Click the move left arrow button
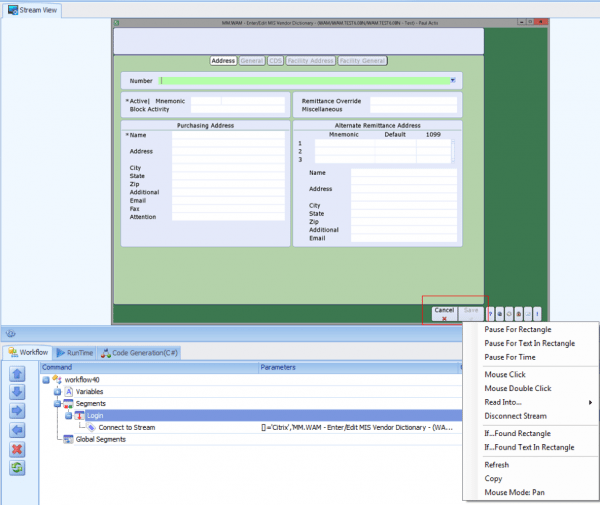This screenshot has width=600, height=505. coord(16,430)
